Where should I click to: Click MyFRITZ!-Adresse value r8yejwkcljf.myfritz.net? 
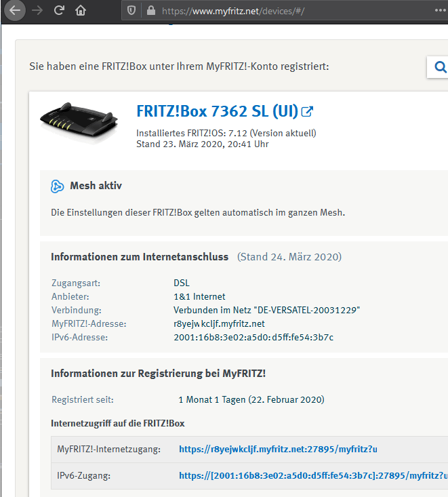coord(219,323)
